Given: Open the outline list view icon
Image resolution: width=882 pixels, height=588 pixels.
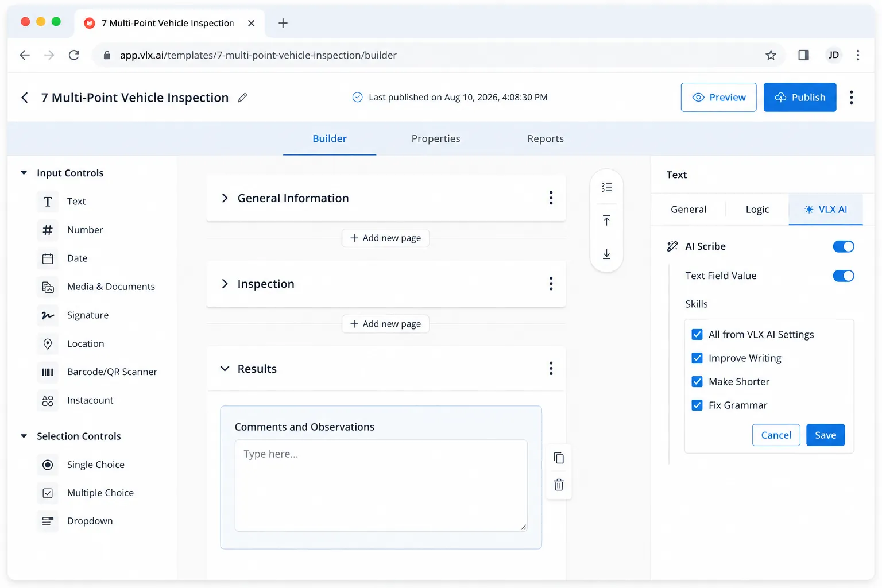Looking at the screenshot, I should tap(606, 187).
